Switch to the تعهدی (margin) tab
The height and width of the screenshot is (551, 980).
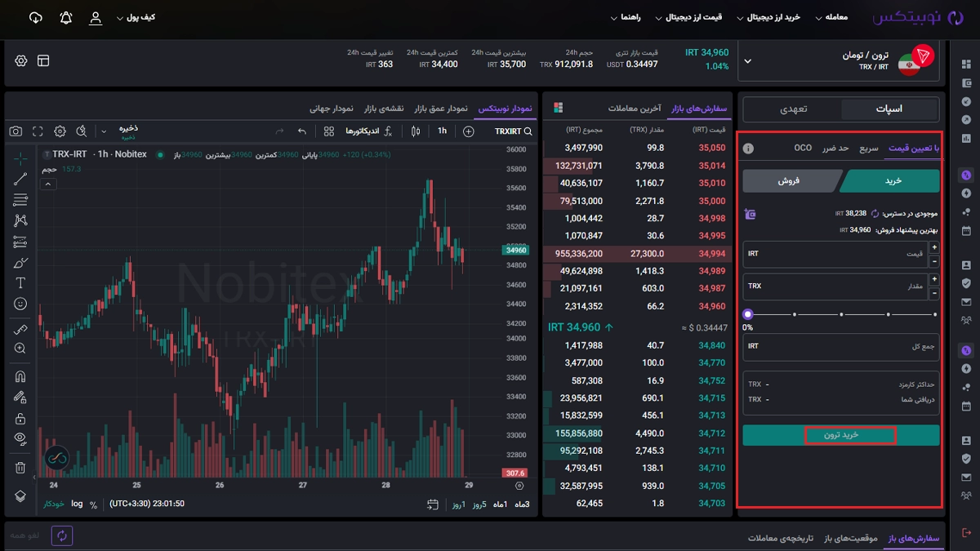(794, 109)
